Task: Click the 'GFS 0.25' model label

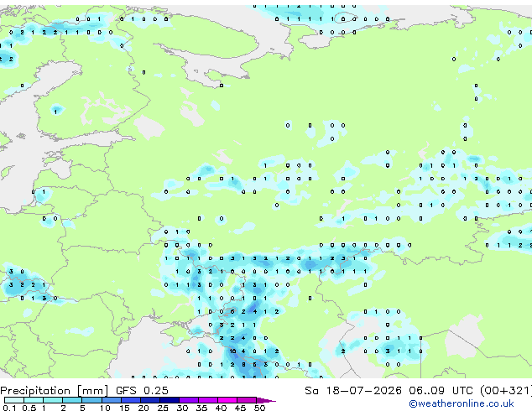Action: [x=142, y=391]
